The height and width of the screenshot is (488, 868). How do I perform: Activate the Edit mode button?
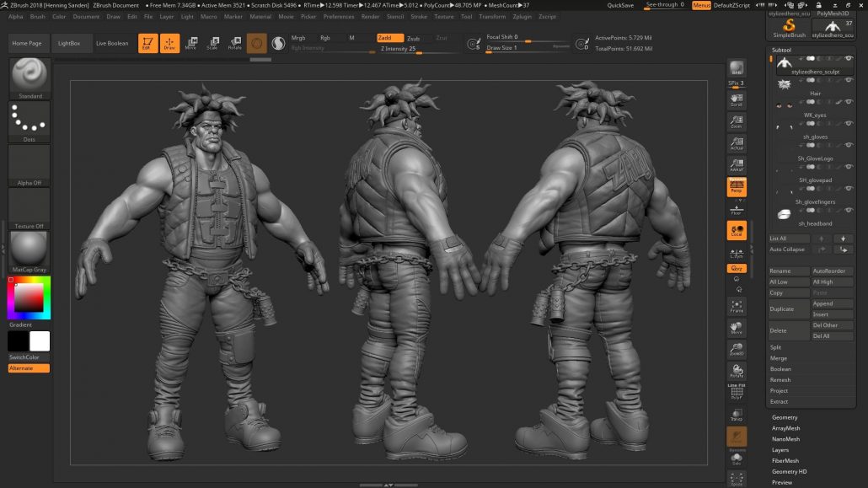[147, 43]
